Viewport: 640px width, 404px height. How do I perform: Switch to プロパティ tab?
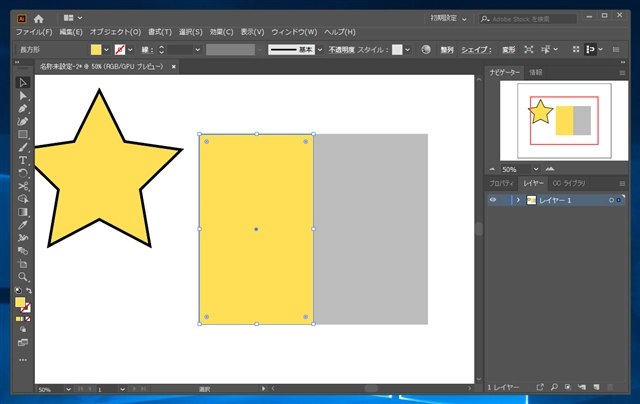(501, 183)
